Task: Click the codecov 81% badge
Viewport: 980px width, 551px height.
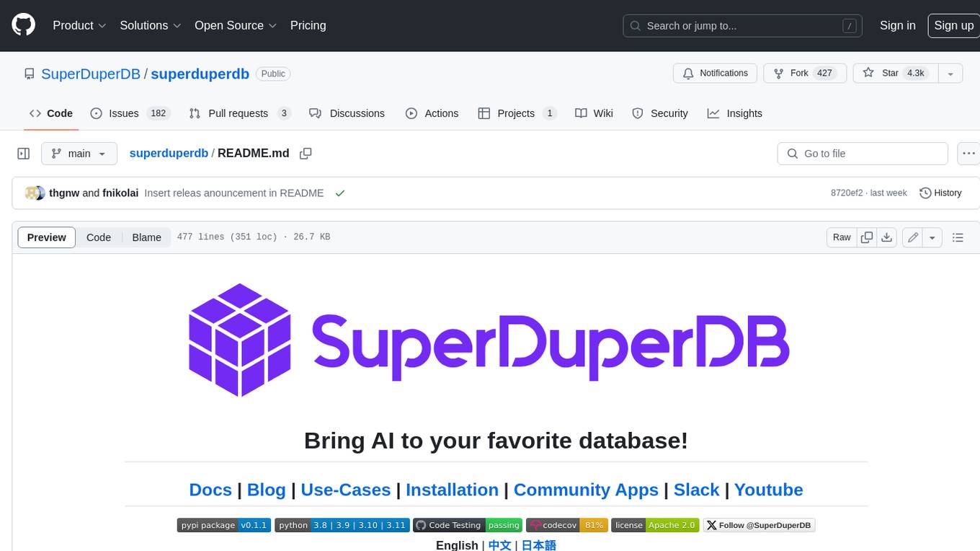Action: tap(567, 525)
